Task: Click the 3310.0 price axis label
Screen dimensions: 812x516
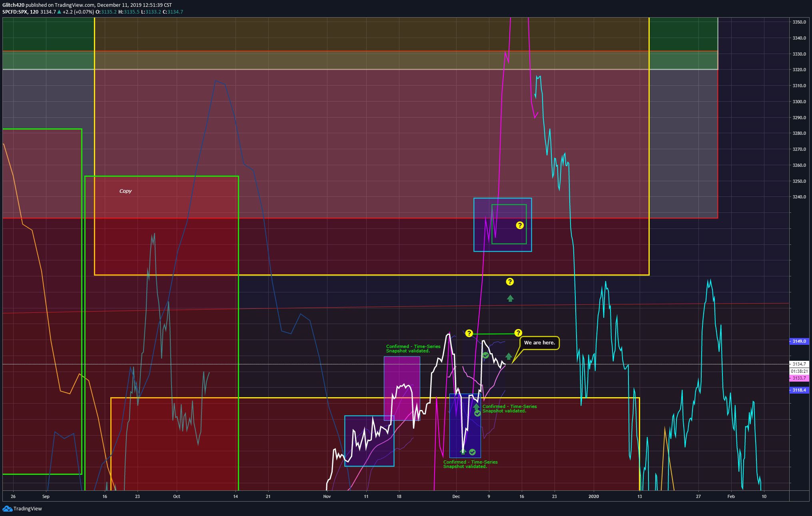Action: (x=800, y=86)
